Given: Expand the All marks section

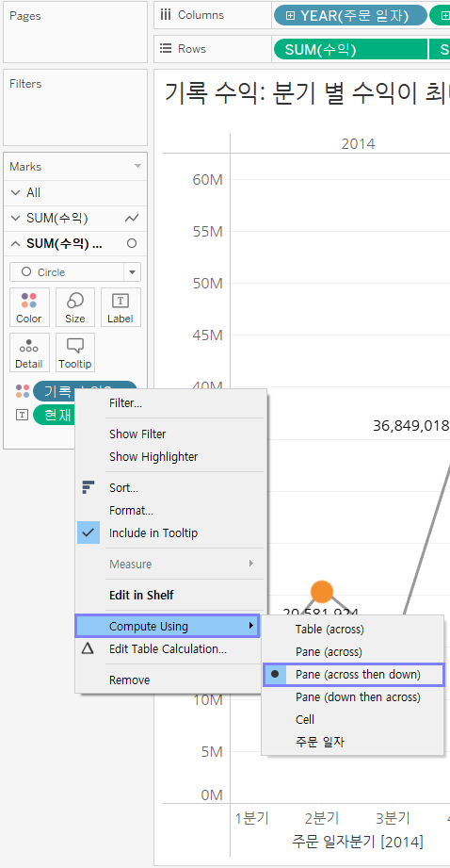Looking at the screenshot, I should click(15, 192).
